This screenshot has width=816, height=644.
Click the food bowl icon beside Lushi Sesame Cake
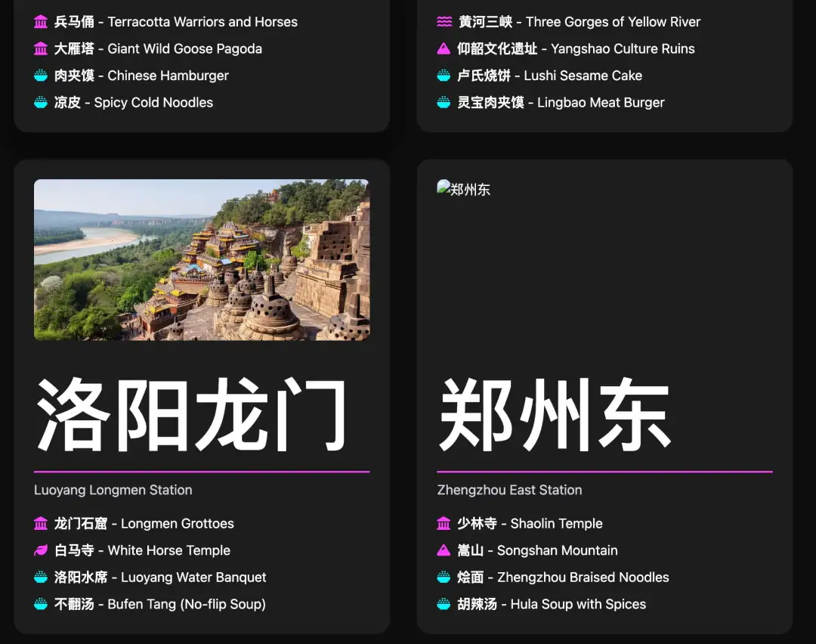pyautogui.click(x=444, y=76)
